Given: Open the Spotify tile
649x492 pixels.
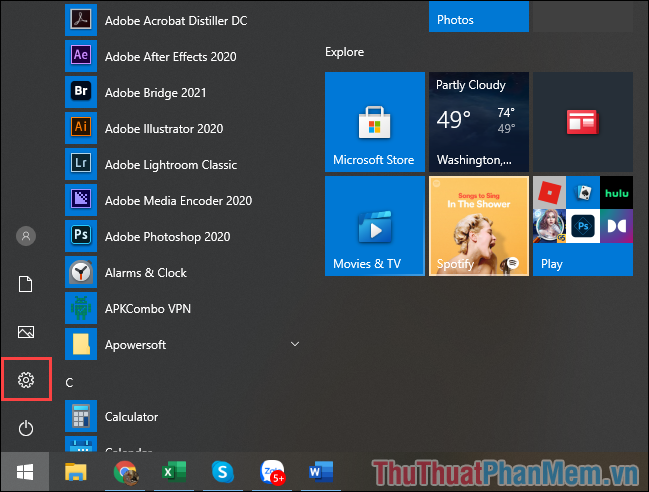Looking at the screenshot, I should coord(478,226).
